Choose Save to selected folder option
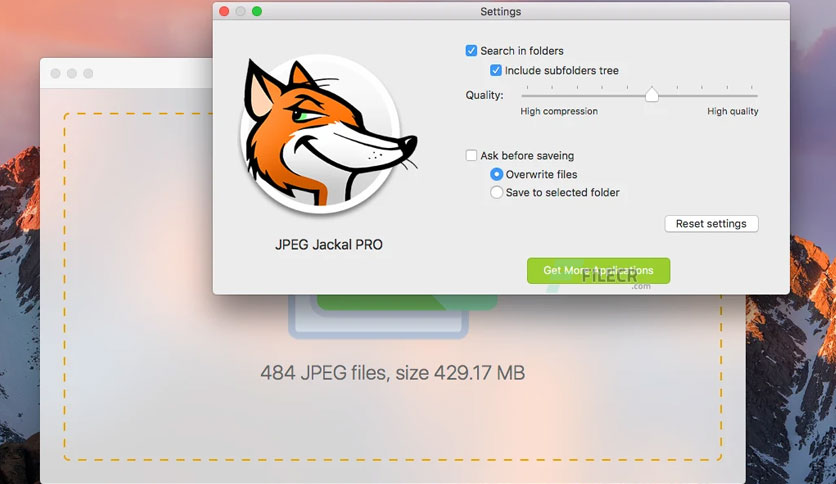836x484 pixels. click(496, 192)
